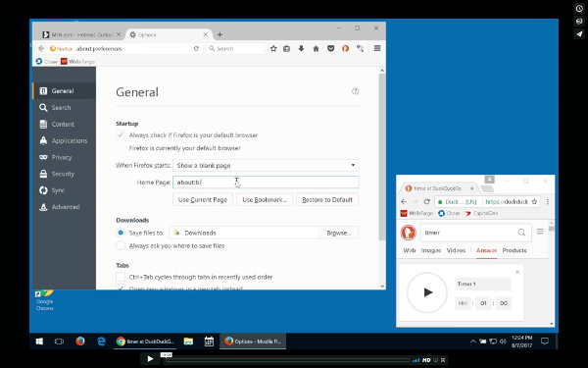The image size is (588, 368).
Task: Select Always ask you where to save files
Action: pos(121,245)
